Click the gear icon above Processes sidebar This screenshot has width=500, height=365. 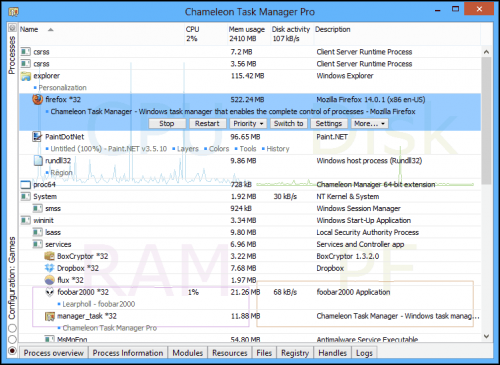tap(12, 28)
